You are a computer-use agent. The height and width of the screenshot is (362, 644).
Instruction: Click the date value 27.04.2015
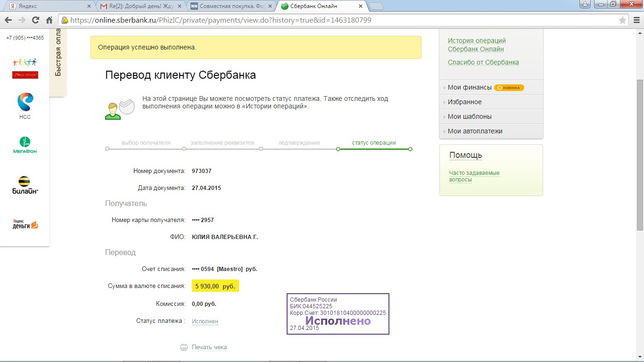(206, 188)
